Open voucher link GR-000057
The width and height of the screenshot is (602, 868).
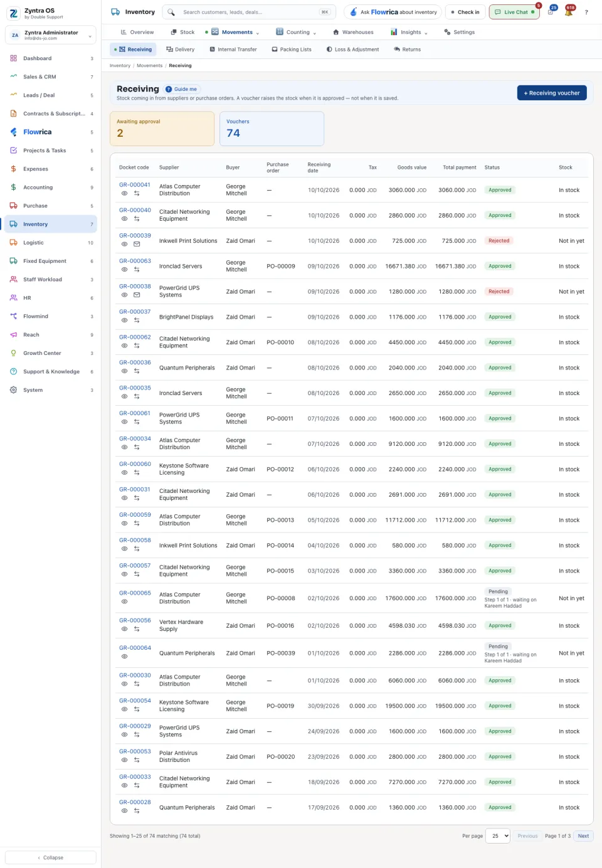tap(135, 566)
